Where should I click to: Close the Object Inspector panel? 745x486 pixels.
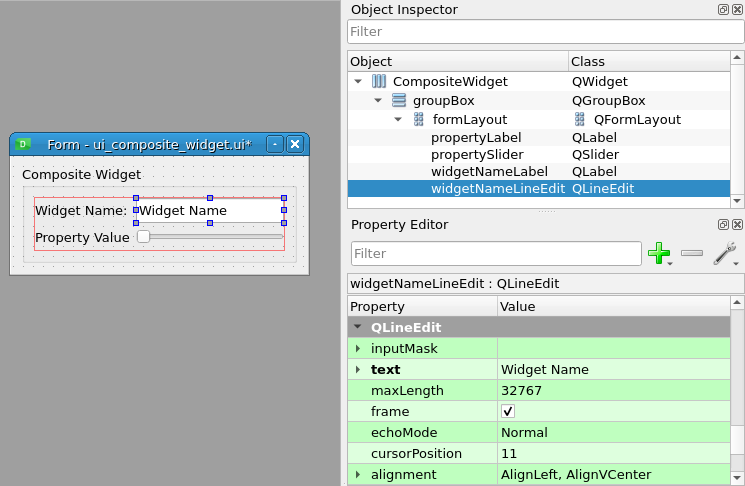tap(737, 9)
